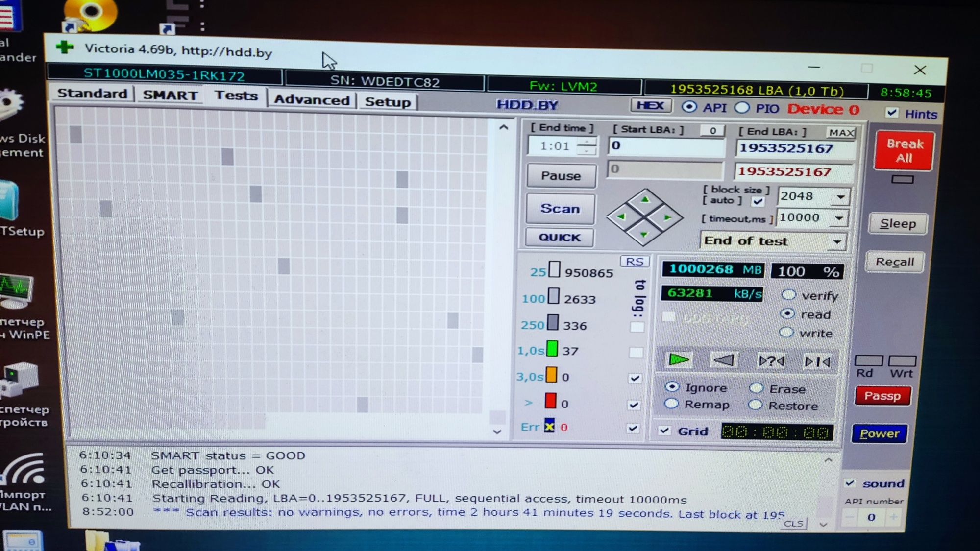Image resolution: width=980 pixels, height=551 pixels.
Task: Click the blue Err X block icon
Action: (x=549, y=426)
